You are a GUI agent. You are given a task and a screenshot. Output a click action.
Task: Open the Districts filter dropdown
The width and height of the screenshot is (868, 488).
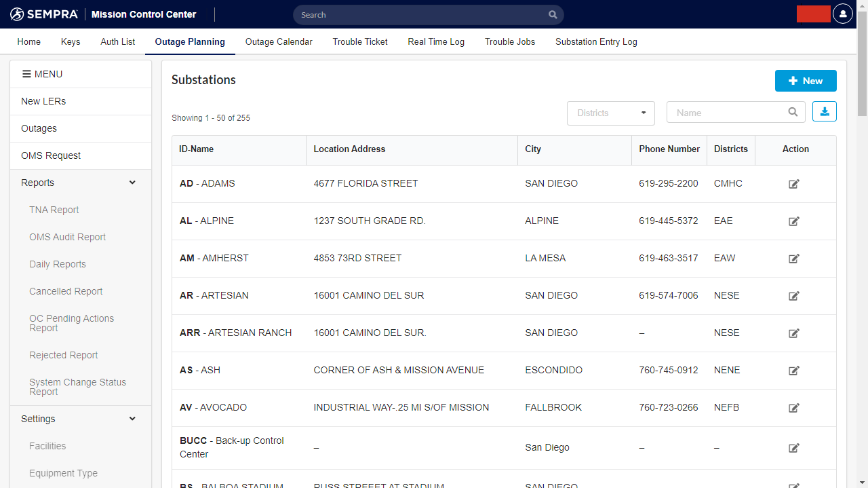click(610, 113)
